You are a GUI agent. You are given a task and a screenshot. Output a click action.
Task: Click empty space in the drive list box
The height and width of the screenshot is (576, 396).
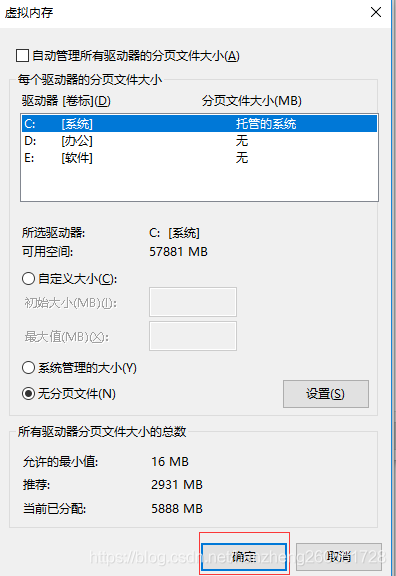pyautogui.click(x=199, y=184)
